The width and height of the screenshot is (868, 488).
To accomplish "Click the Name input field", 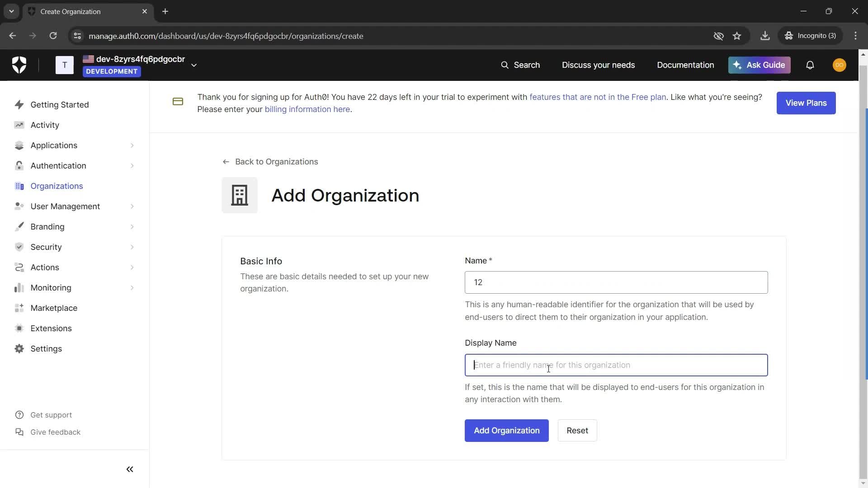I will coord(616,282).
